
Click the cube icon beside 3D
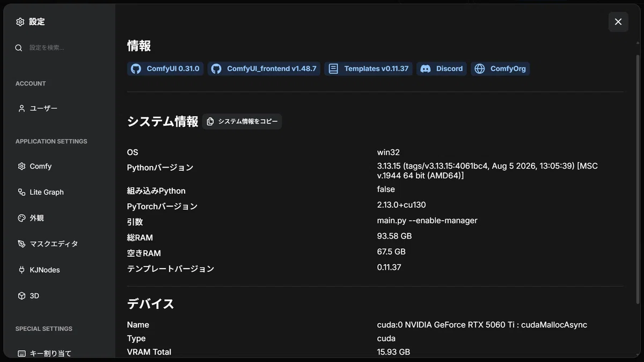click(x=21, y=296)
